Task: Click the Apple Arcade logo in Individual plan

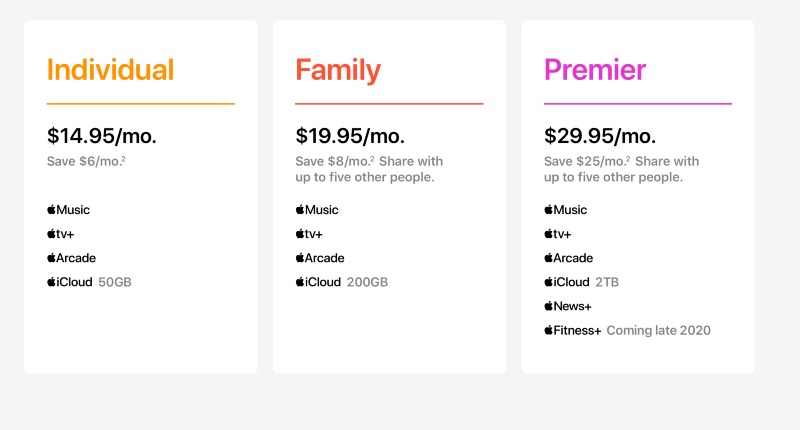Action: click(x=71, y=258)
